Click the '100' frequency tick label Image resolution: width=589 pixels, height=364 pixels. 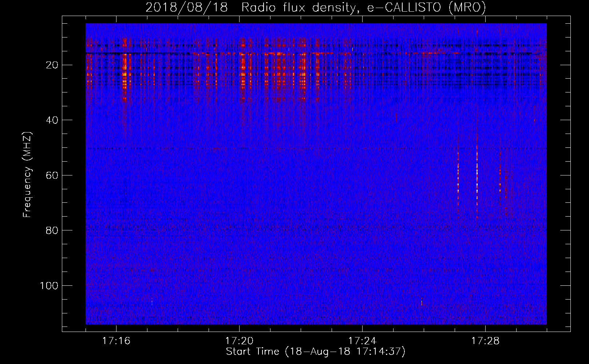[49, 286]
